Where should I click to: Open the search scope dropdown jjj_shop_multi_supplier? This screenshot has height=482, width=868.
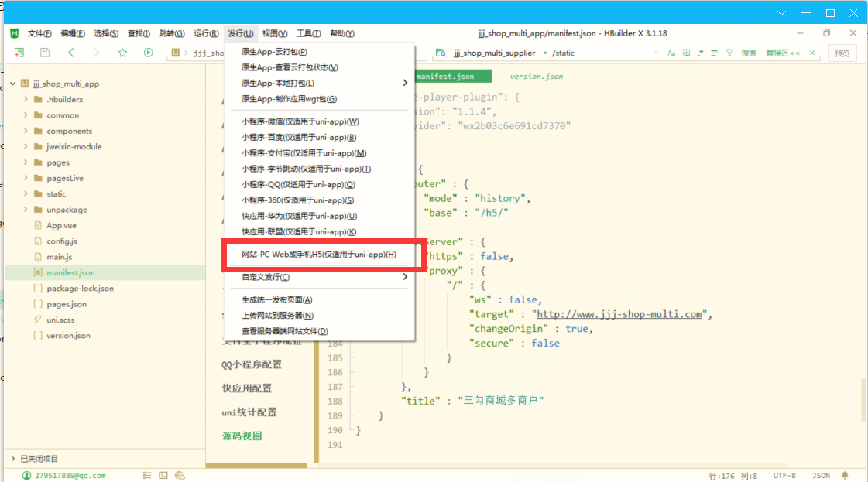tap(501, 53)
